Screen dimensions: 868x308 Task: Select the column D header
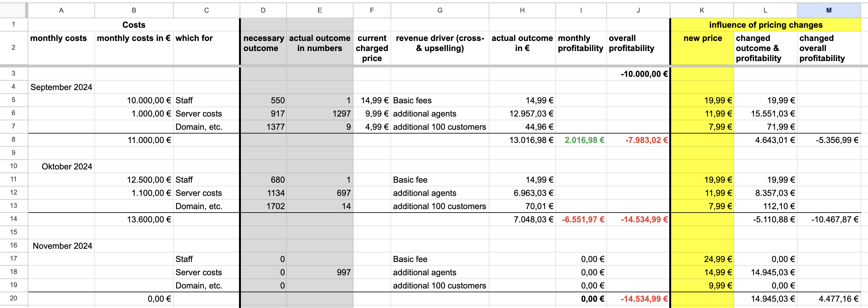point(263,10)
